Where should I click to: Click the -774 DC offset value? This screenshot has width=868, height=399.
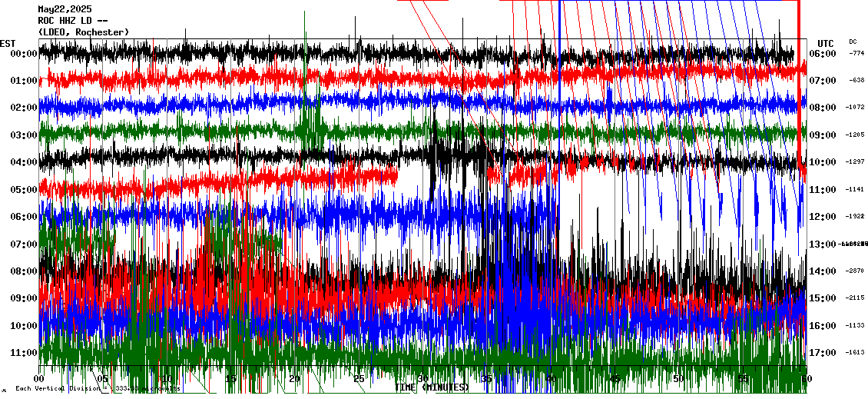point(856,54)
